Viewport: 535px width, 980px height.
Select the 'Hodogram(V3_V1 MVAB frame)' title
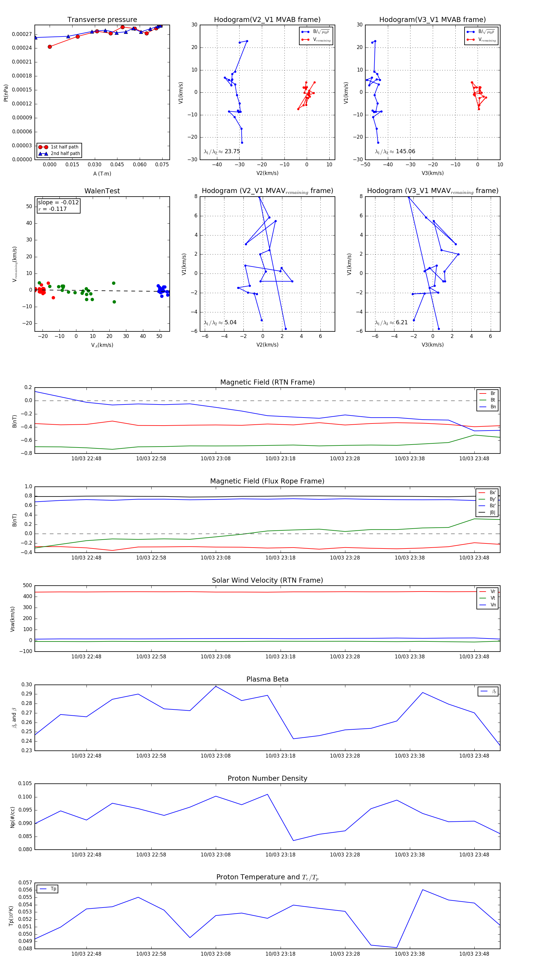[x=432, y=20]
